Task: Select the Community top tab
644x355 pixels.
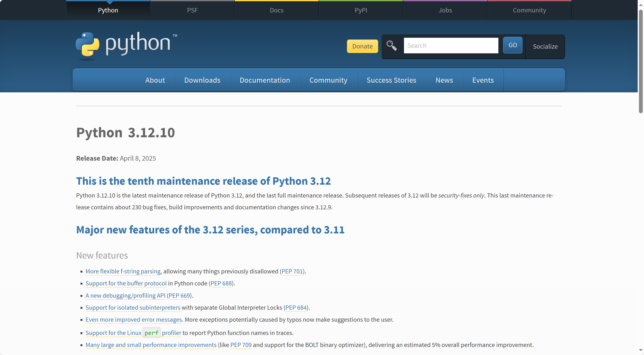Action: pos(529,10)
